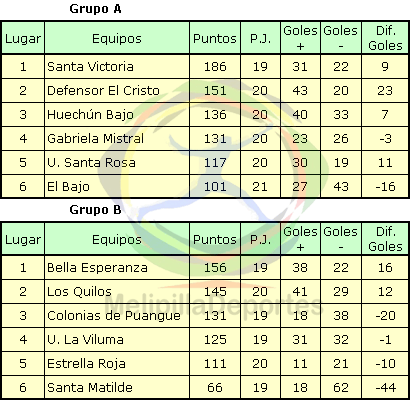
Task: Click the Santa Victoria team name
Action: (90, 67)
